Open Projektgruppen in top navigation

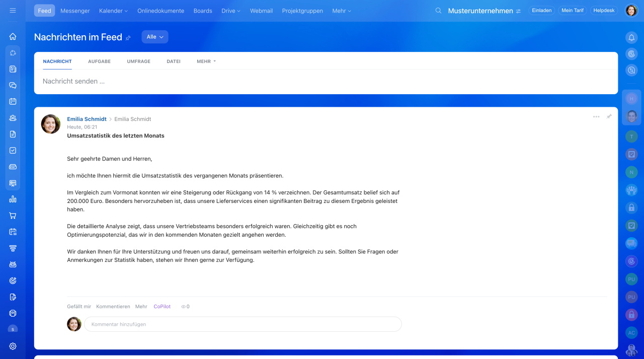click(x=302, y=11)
